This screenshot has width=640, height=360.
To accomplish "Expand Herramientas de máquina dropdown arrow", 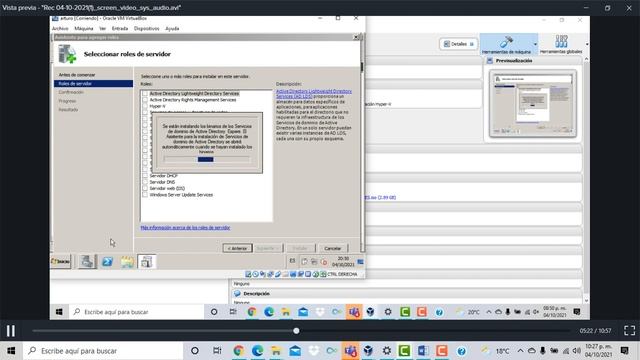I will coord(535,44).
